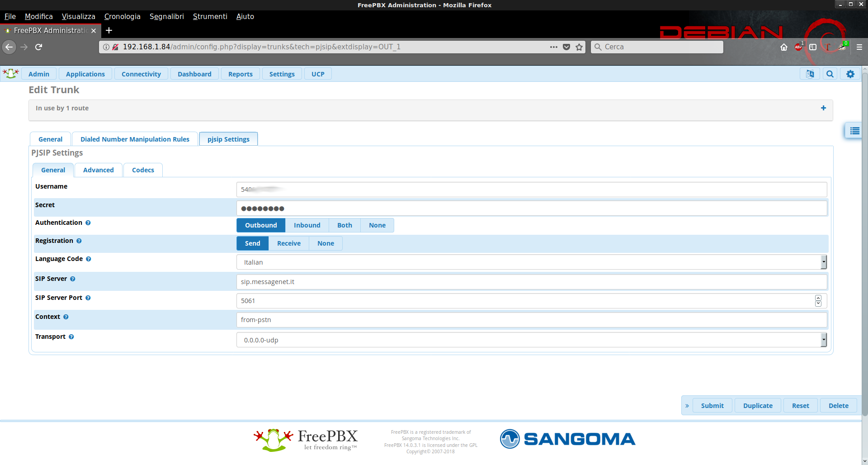Click the language translate icon
This screenshot has height=465, width=868.
pos(810,74)
